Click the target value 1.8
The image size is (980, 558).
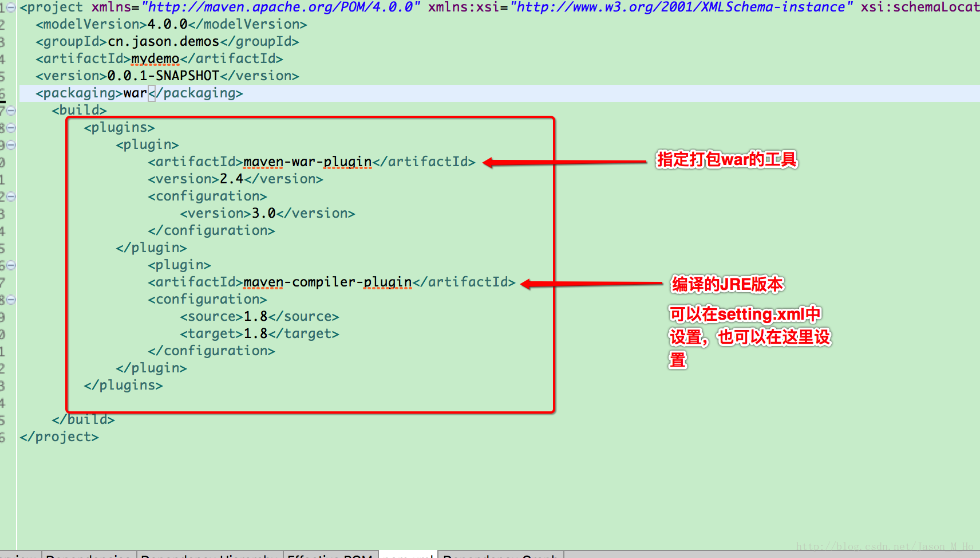click(256, 334)
